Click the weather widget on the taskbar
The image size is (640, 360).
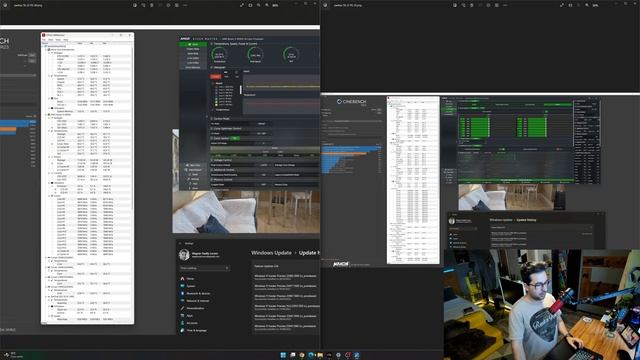[x=12, y=355]
